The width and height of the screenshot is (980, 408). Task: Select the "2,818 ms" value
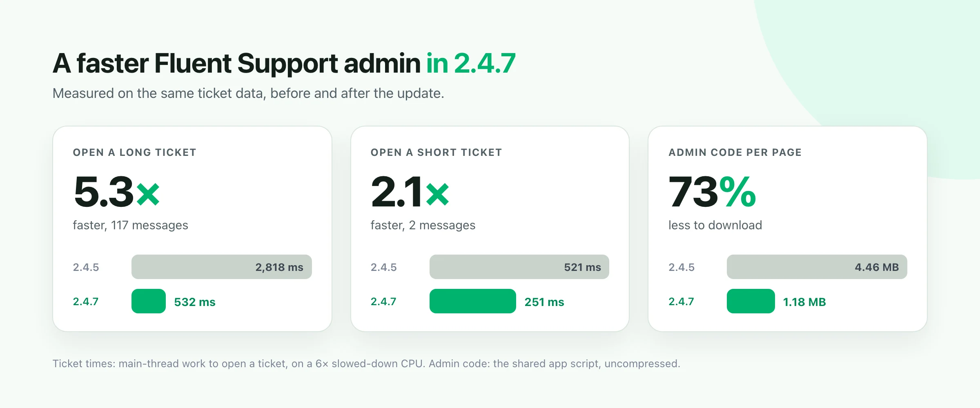pos(279,267)
